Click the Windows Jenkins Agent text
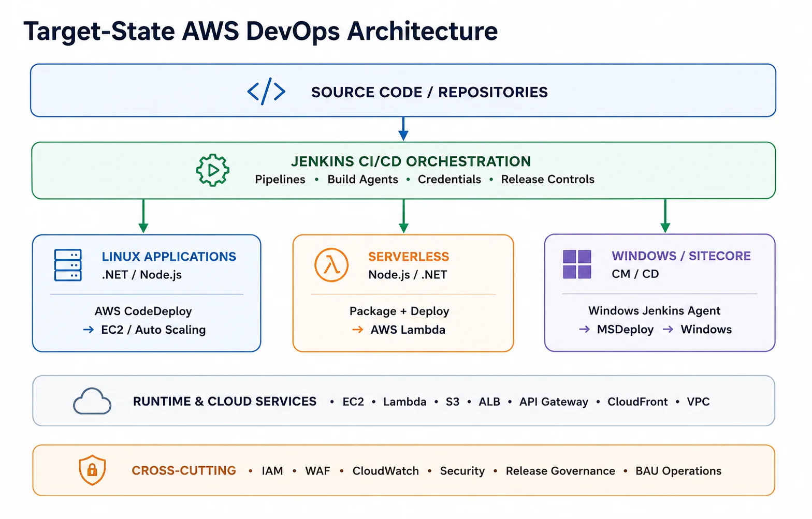 point(654,310)
